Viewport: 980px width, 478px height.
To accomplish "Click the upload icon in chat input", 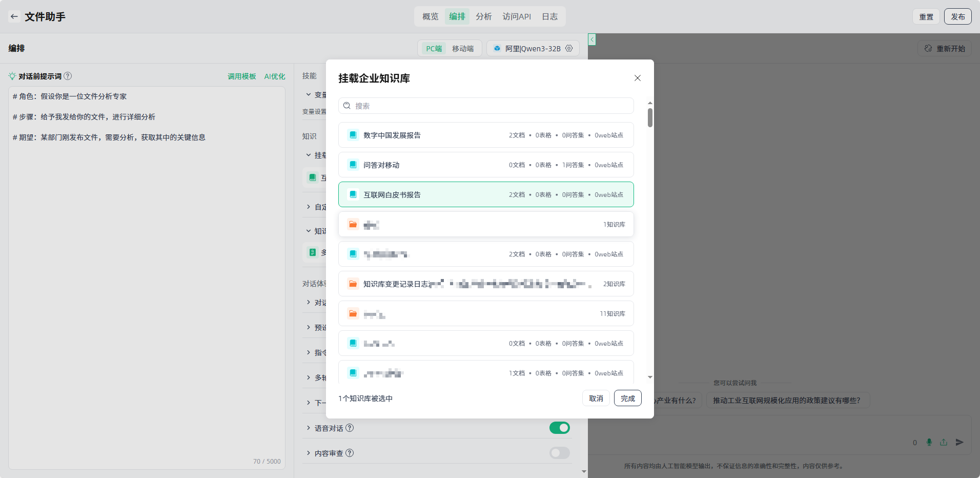I will [x=944, y=442].
